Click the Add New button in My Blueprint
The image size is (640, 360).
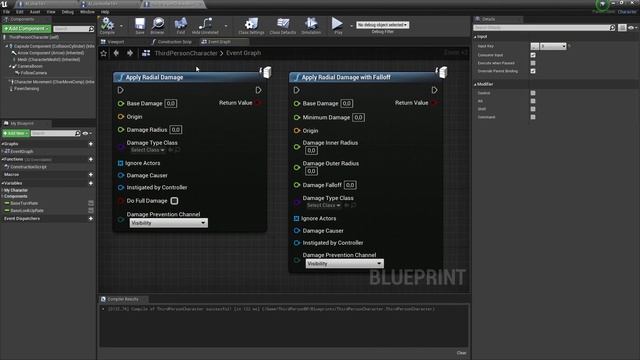[16, 133]
